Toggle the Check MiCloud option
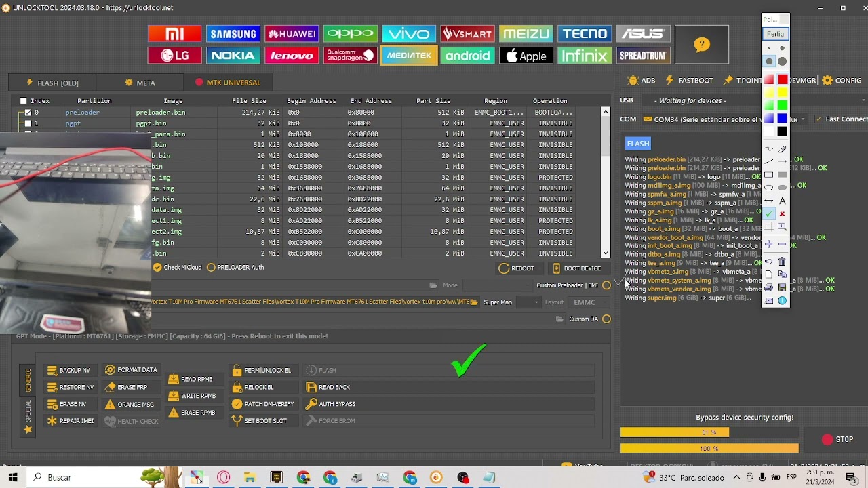The image size is (868, 488). [x=177, y=268]
